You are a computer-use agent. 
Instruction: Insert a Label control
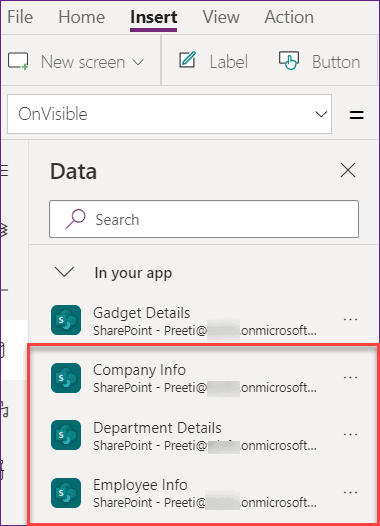[x=213, y=62]
